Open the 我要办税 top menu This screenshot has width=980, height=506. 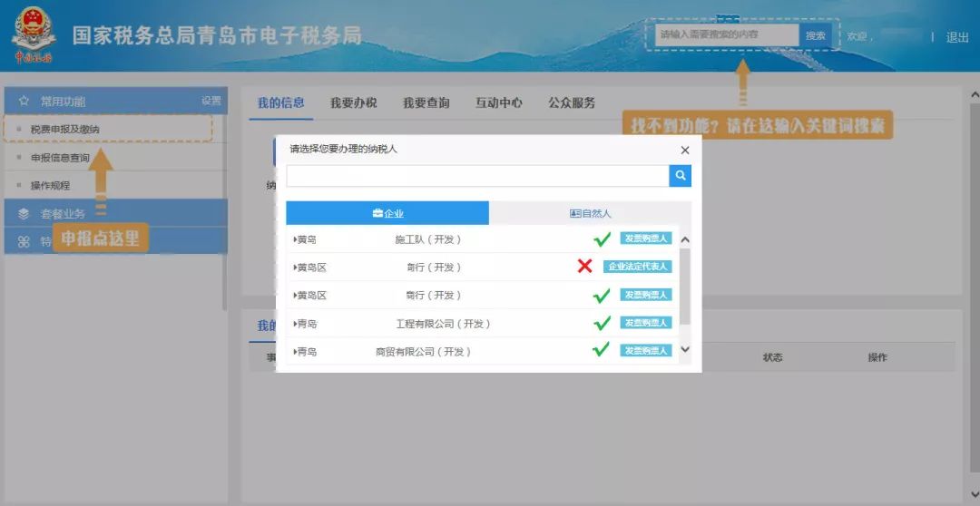pos(353,103)
